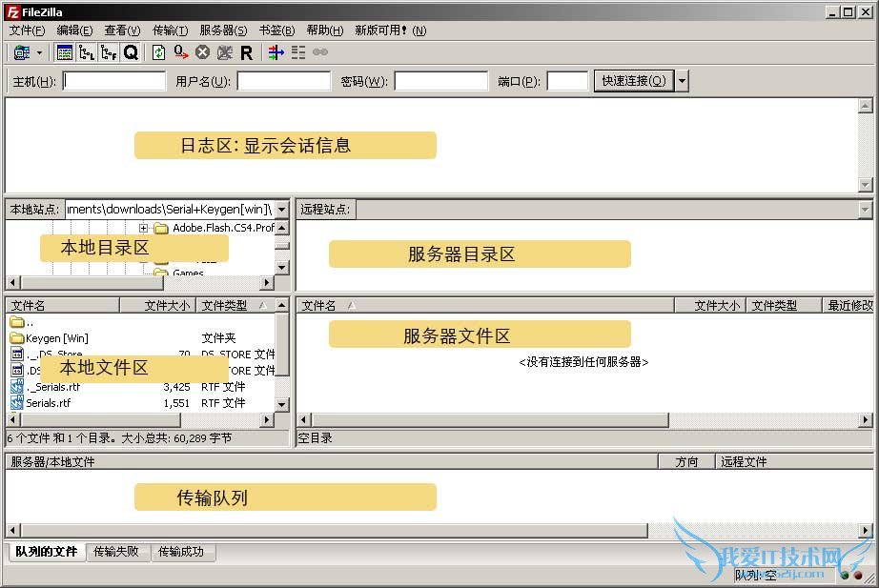Click the remote file list scroll right arrow
Screen dimensions: 879x588
pyautogui.click(x=866, y=420)
